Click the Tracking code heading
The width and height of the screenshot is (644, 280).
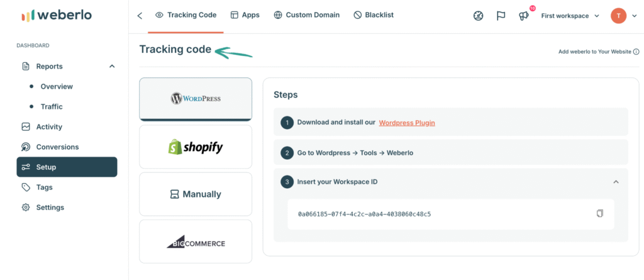pos(175,49)
